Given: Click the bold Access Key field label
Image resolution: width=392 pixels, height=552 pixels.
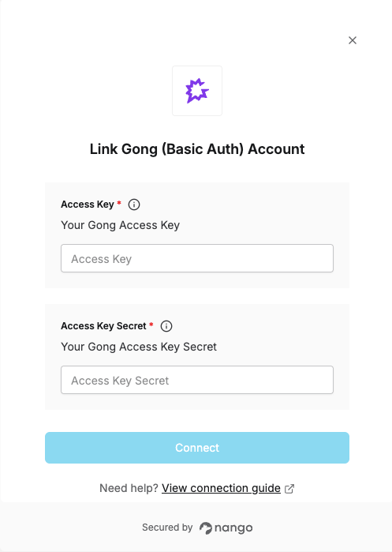Looking at the screenshot, I should [88, 205].
